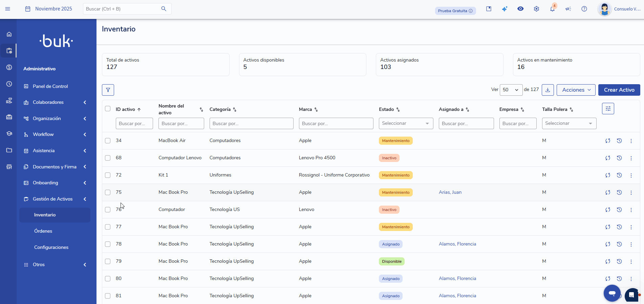The height and width of the screenshot is (304, 644).
Task: Click the settings gear in top bar
Action: pyautogui.click(x=536, y=9)
